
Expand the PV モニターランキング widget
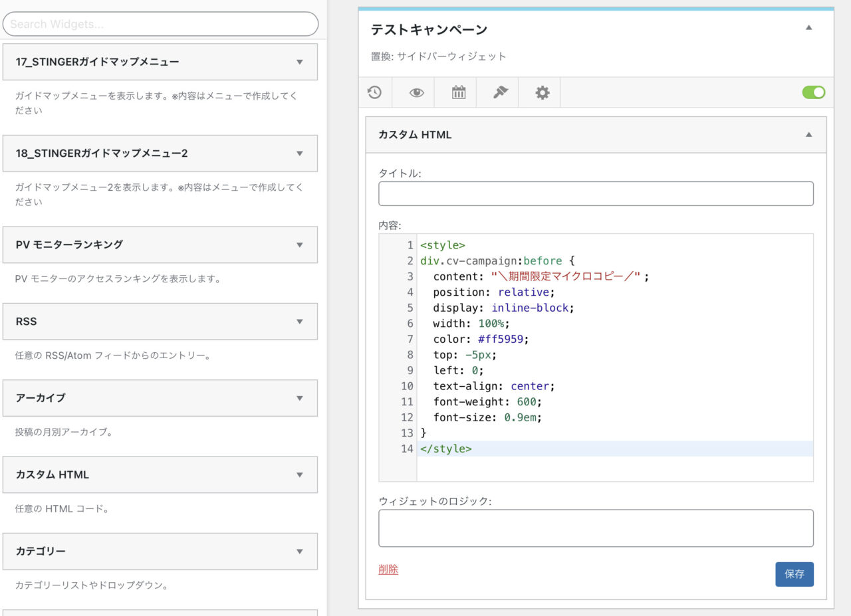coord(299,245)
